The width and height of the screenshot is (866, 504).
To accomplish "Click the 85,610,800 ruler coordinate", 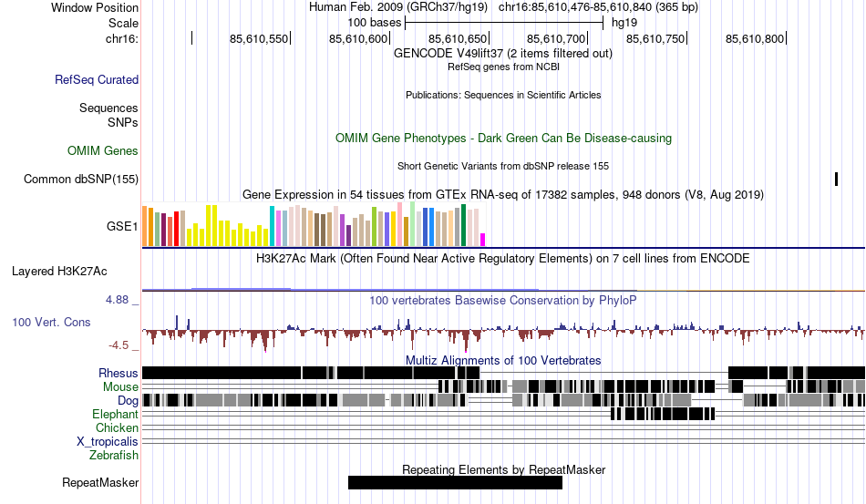I will point(755,38).
